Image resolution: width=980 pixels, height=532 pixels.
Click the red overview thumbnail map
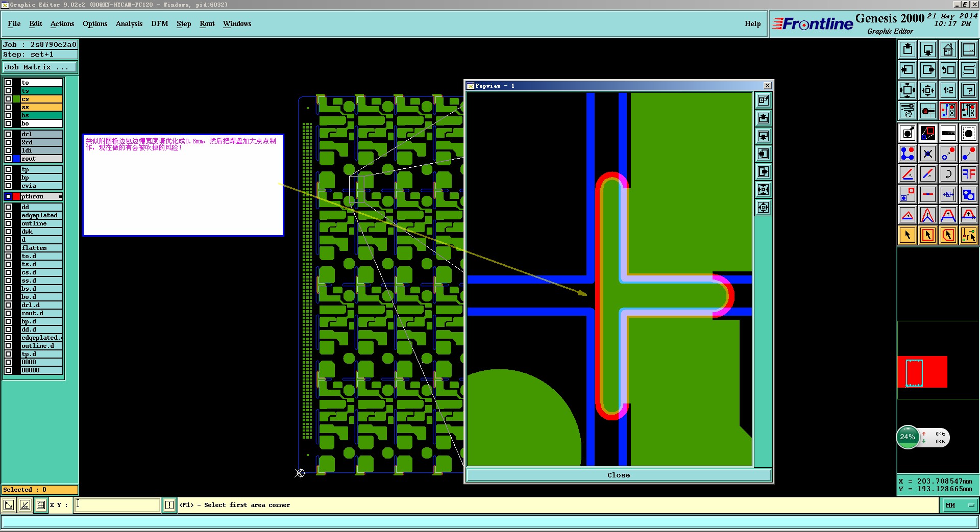922,372
